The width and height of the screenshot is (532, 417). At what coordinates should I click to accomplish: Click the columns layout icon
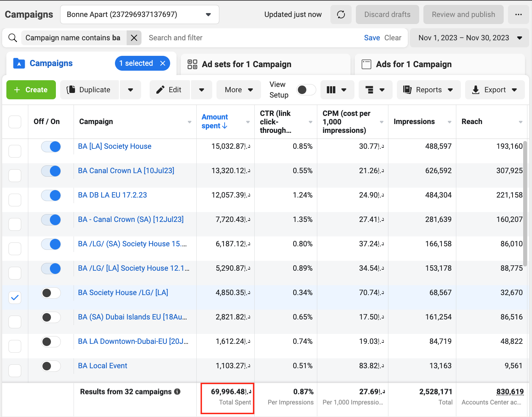[331, 90]
